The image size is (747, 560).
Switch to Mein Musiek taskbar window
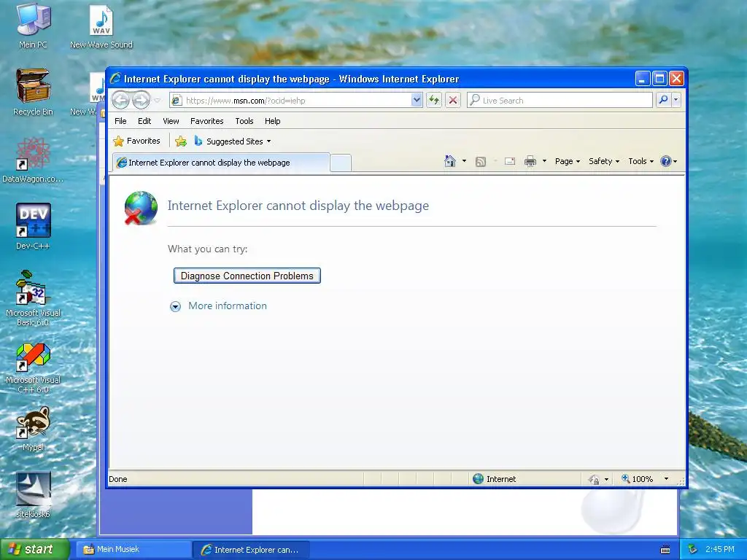tap(134, 550)
